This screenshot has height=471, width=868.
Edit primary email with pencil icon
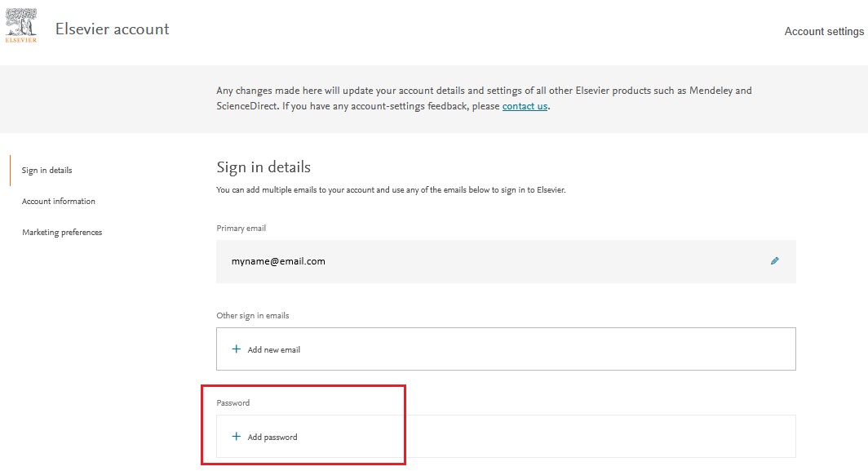(x=774, y=261)
